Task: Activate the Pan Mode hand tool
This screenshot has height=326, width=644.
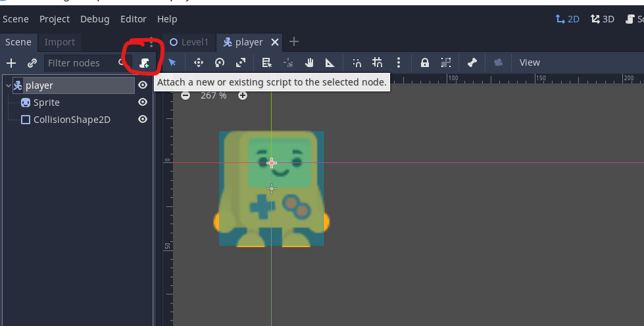Action: pos(309,62)
